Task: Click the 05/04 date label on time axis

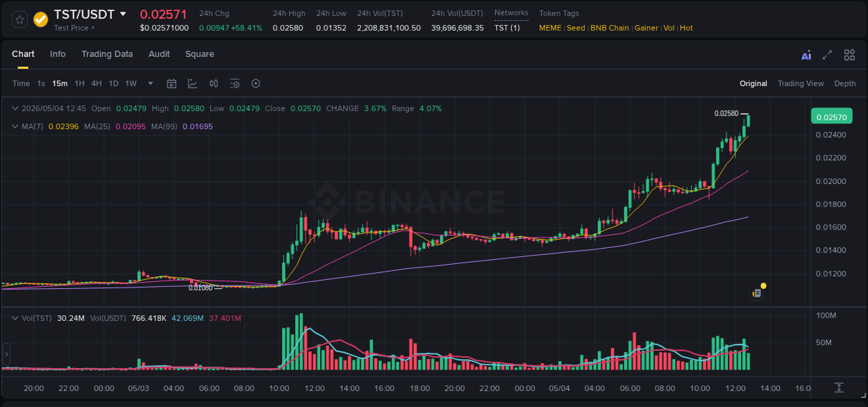Action: click(x=560, y=388)
